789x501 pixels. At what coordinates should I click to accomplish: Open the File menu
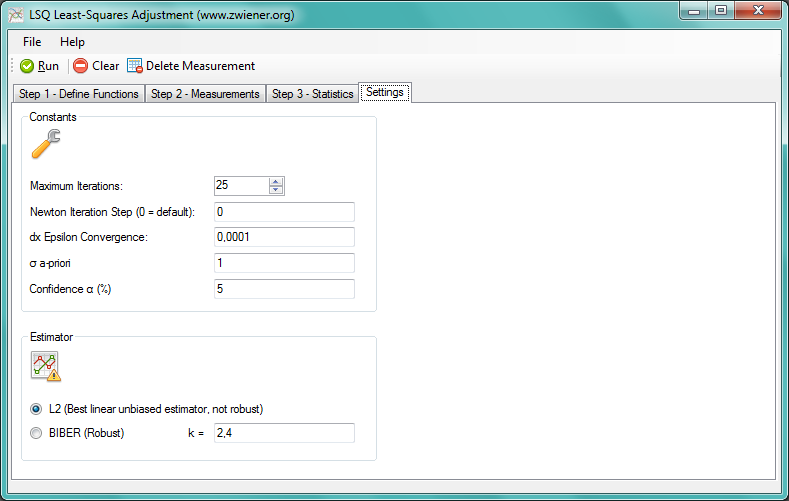(x=32, y=42)
